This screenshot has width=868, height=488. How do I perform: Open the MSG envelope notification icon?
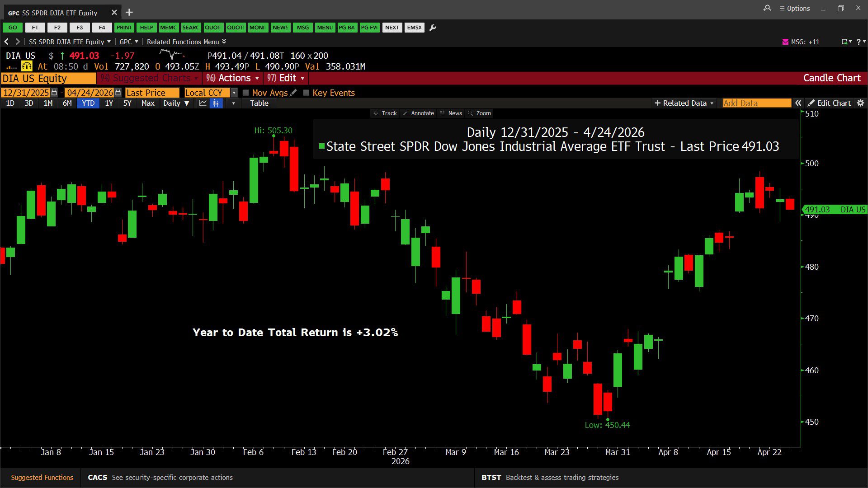(x=785, y=42)
